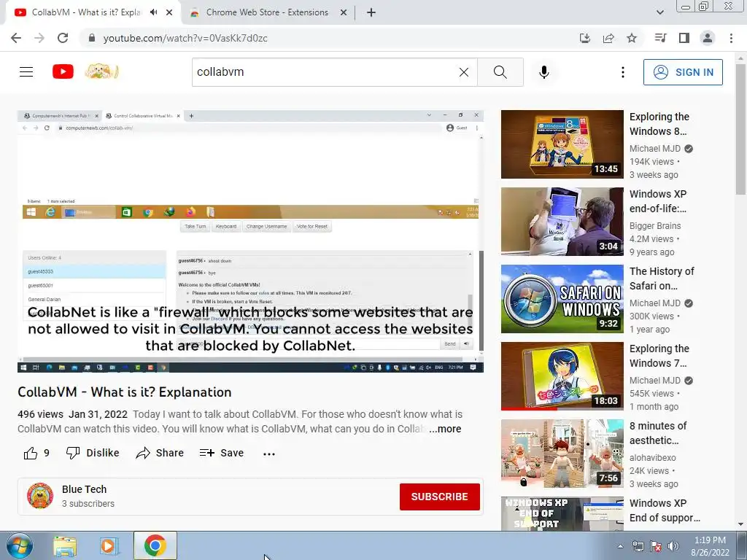The image size is (747, 560).
Task: Go back with the browser back arrow
Action: pyautogui.click(x=16, y=38)
